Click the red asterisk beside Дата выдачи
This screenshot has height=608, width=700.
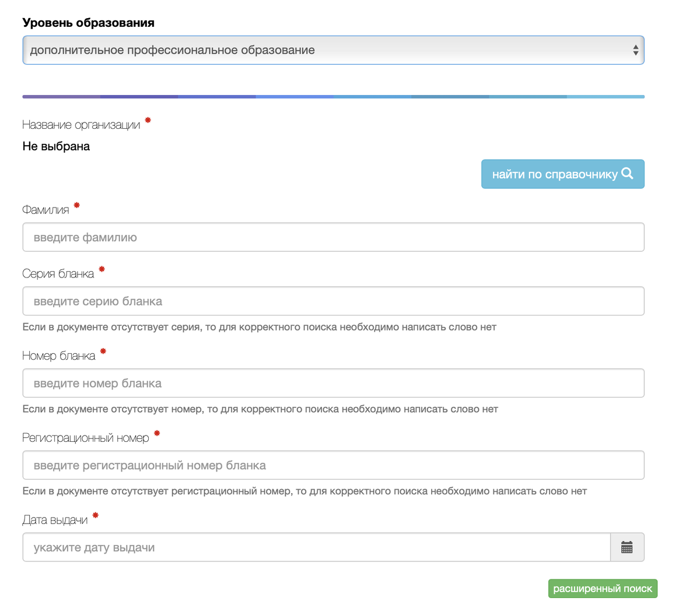click(96, 516)
